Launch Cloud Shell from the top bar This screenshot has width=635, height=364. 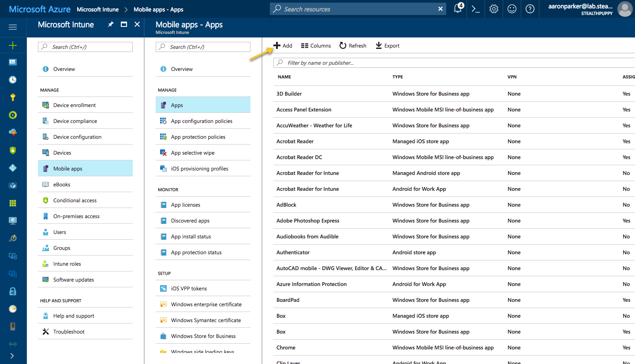[476, 9]
